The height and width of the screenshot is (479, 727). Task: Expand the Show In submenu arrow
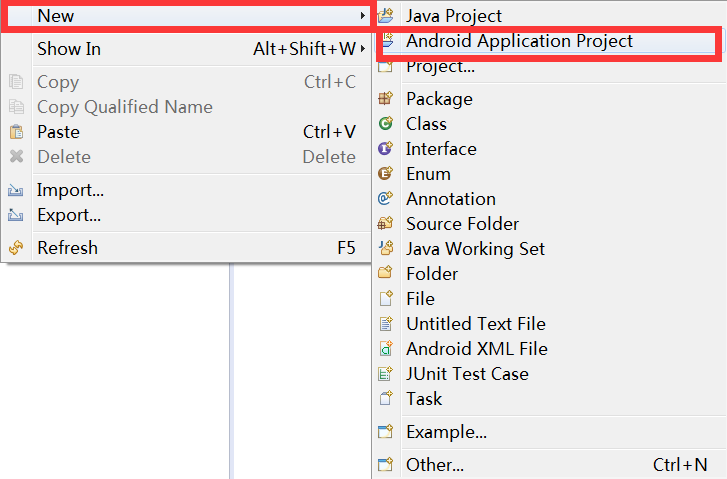coord(361,49)
